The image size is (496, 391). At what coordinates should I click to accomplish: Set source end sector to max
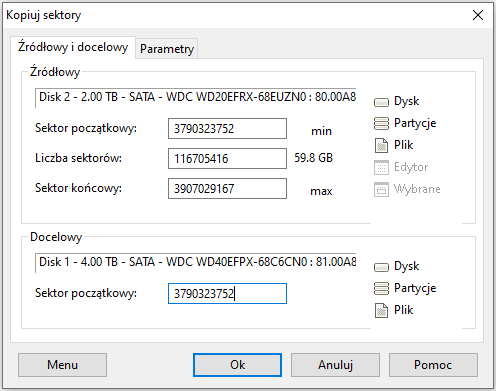coord(321,191)
